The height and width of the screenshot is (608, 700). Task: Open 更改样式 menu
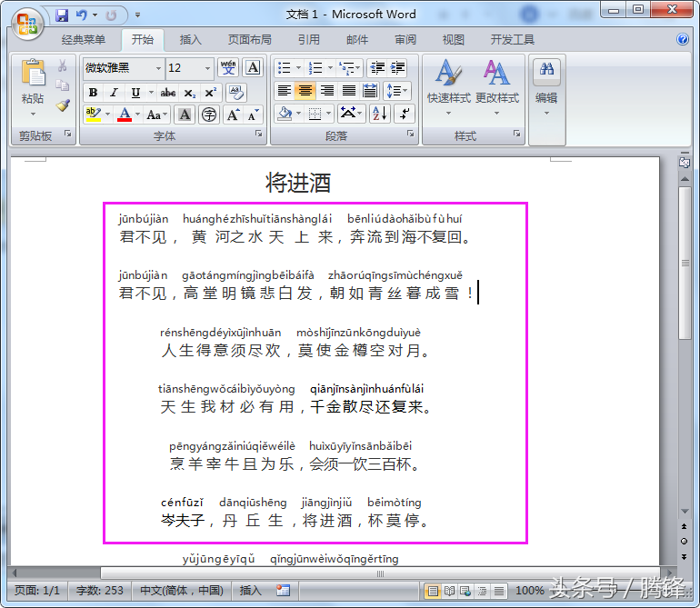pos(497,87)
